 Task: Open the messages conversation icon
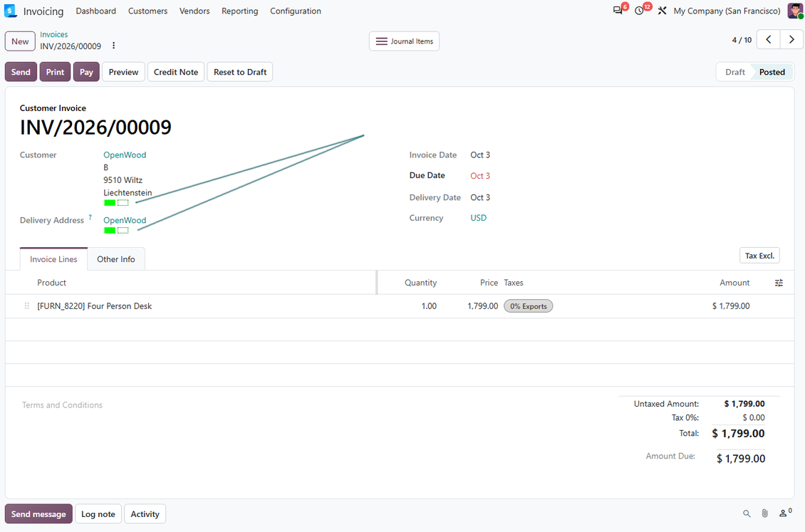[x=618, y=11]
